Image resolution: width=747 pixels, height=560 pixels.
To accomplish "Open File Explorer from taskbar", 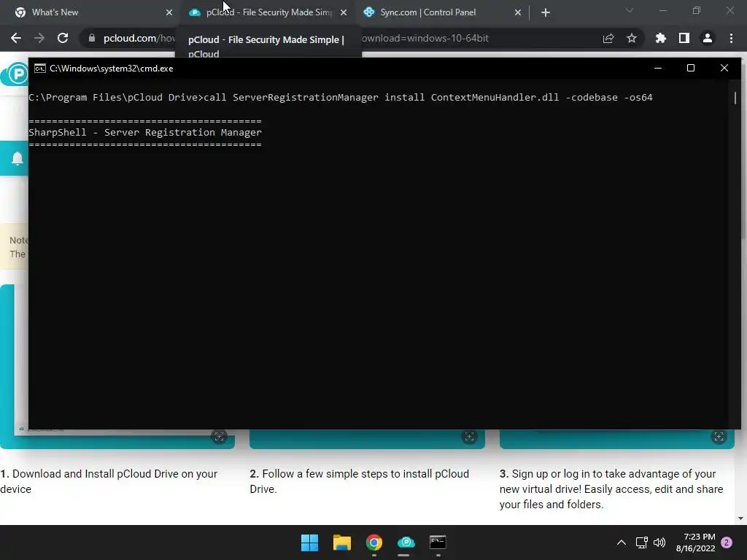I will point(341,542).
